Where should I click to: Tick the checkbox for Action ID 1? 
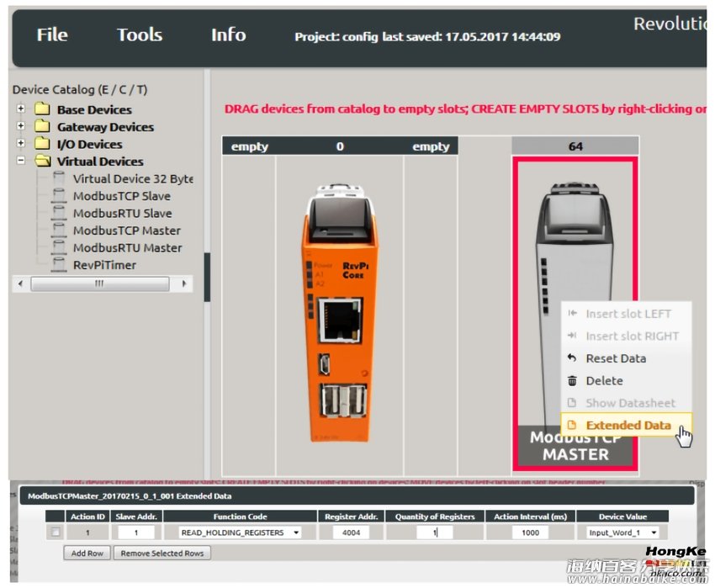[56, 532]
